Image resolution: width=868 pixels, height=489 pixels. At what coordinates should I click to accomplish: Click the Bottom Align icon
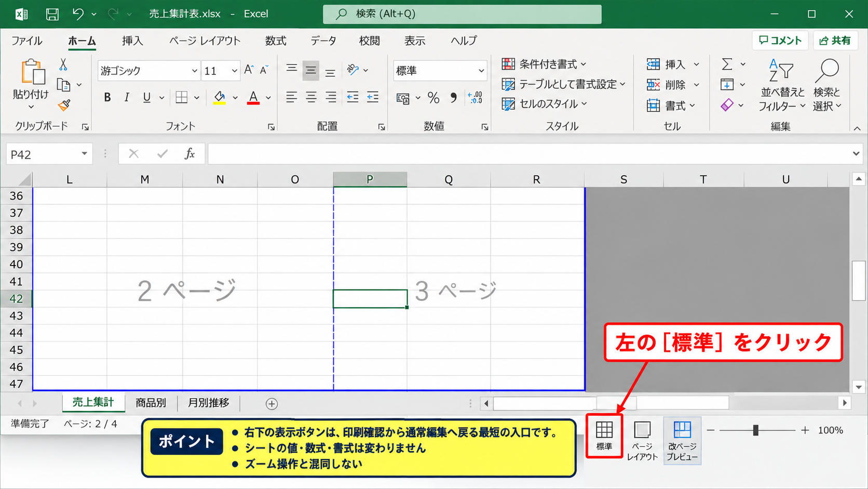[330, 73]
